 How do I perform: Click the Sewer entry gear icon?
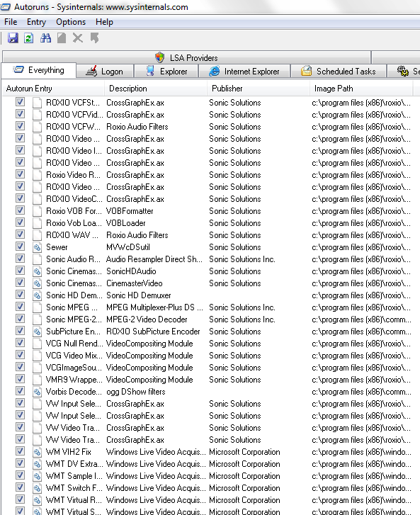point(37,247)
